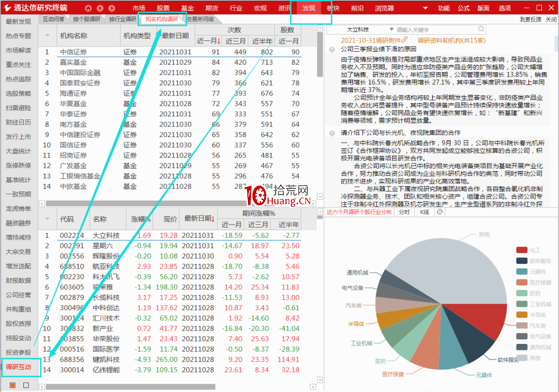Click the back navigation arrow icon in title bar
This screenshot has height=392, width=559.
tap(100, 8)
